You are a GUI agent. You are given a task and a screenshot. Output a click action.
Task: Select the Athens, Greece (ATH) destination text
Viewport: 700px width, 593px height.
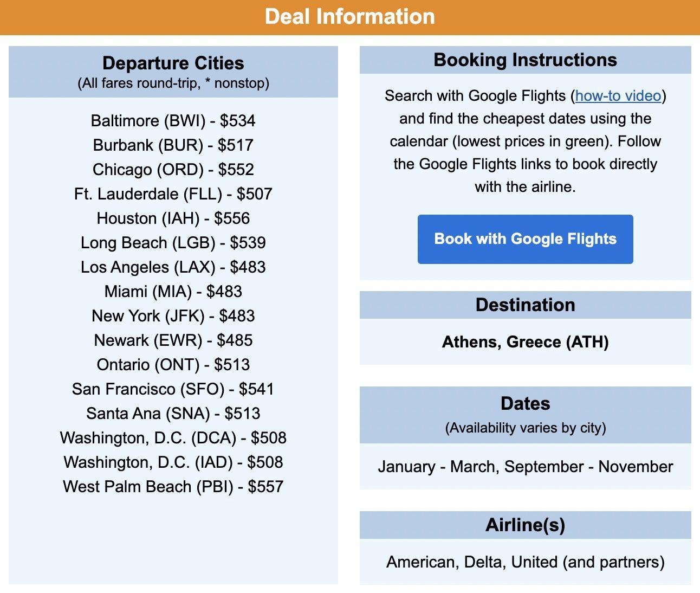point(526,342)
